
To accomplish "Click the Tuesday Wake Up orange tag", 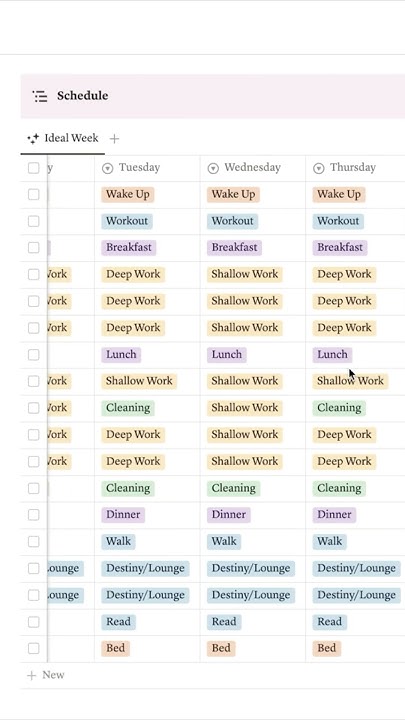I will [x=128, y=194].
